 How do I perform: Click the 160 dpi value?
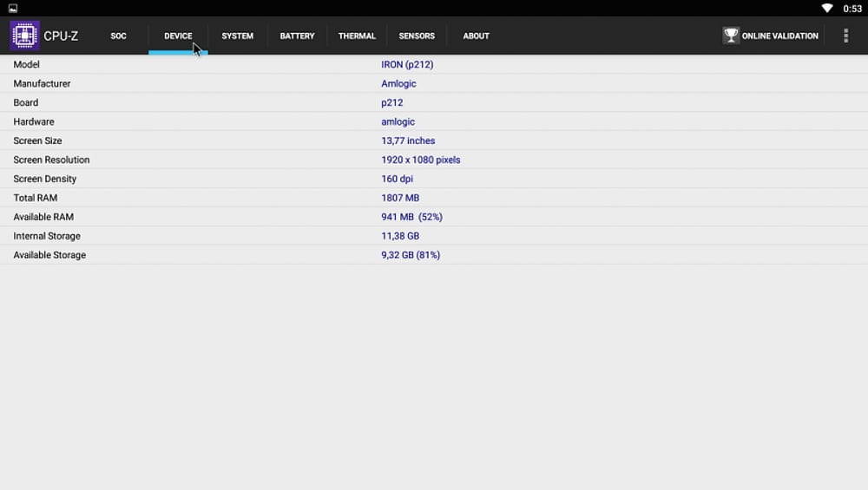(397, 180)
